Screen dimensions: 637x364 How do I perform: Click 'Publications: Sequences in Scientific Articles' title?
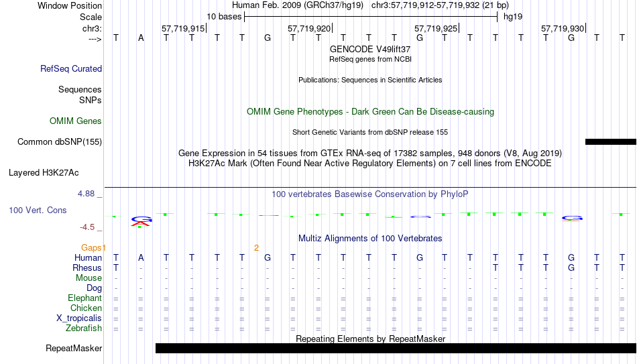(370, 80)
